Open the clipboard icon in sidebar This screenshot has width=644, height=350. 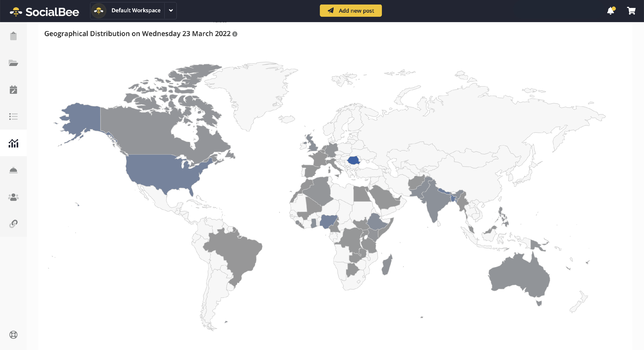(13, 36)
